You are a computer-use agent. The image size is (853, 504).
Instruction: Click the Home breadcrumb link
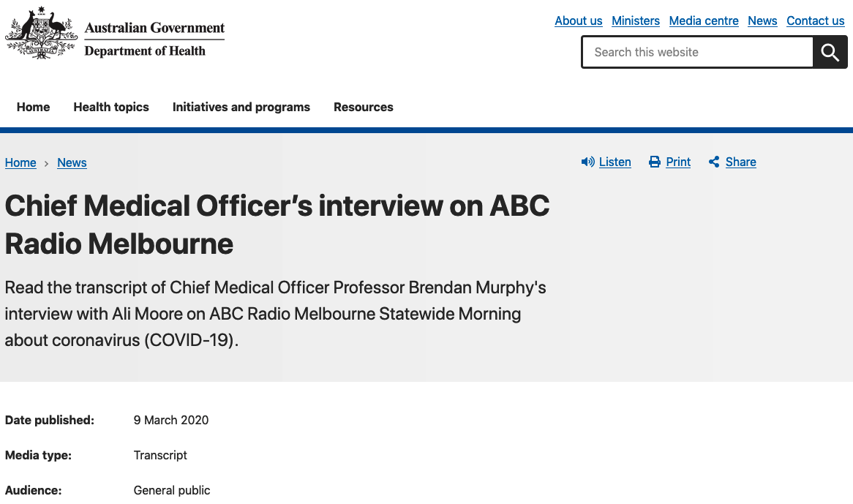point(20,162)
